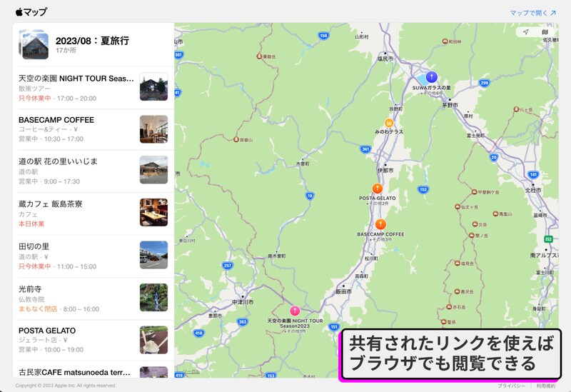Viewport: 571px width, 392px height.
Task: Click the orange BASECAMP COFFEE map pin
Action: click(x=380, y=224)
